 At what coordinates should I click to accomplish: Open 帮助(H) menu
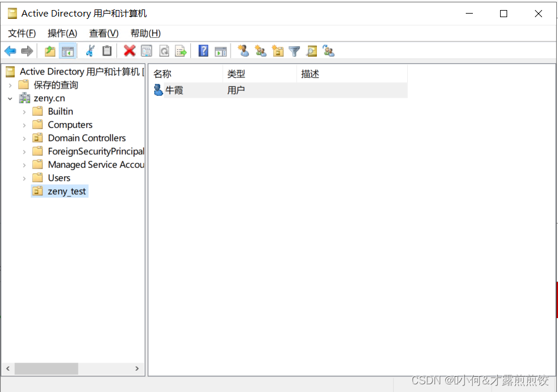[145, 34]
